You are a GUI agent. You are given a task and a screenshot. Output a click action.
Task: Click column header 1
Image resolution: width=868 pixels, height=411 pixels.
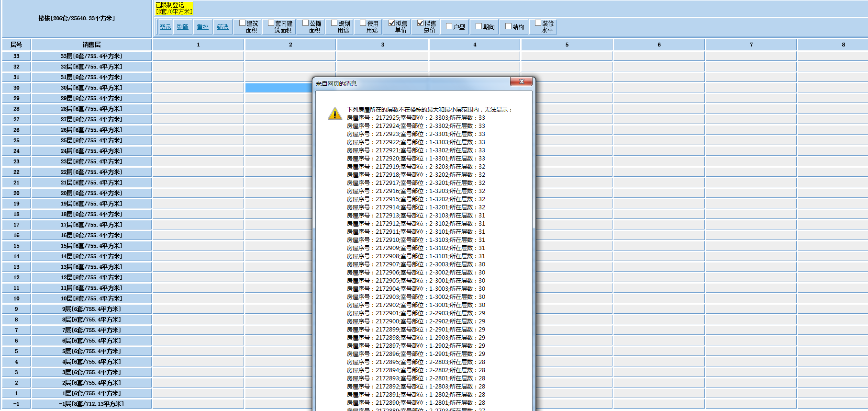click(x=199, y=45)
